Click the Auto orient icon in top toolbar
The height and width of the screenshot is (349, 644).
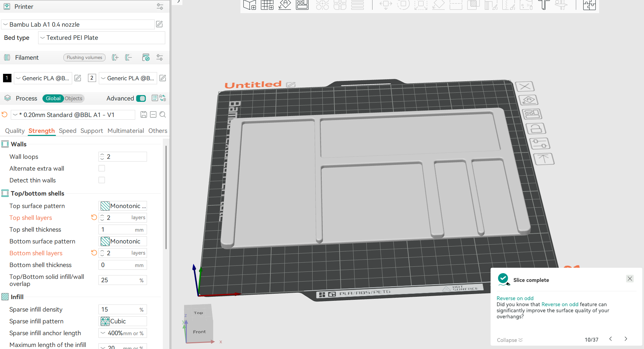tap(285, 5)
